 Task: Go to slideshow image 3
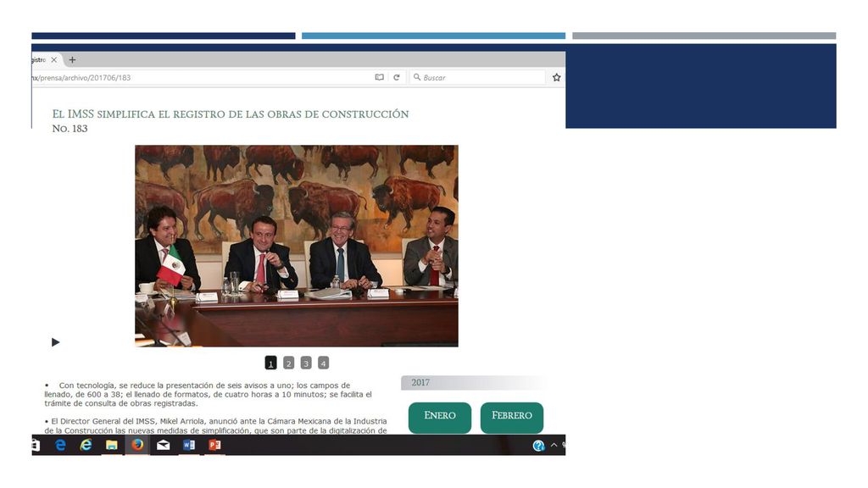coord(306,363)
